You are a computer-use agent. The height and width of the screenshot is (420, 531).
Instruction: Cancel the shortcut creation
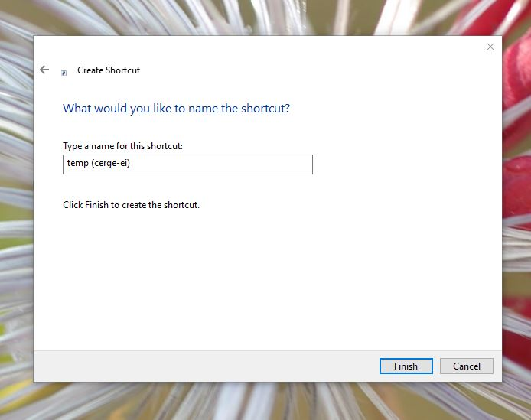point(466,366)
